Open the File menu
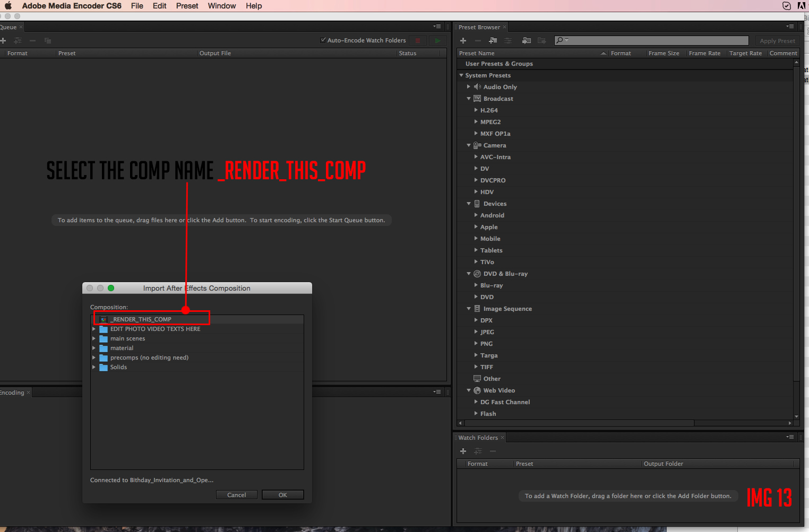The height and width of the screenshot is (532, 809). [x=137, y=6]
